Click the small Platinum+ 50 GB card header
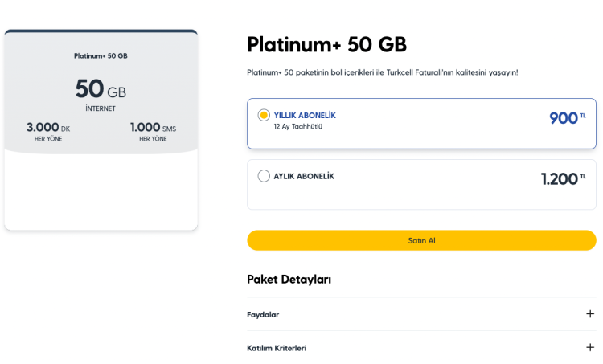 (x=100, y=56)
